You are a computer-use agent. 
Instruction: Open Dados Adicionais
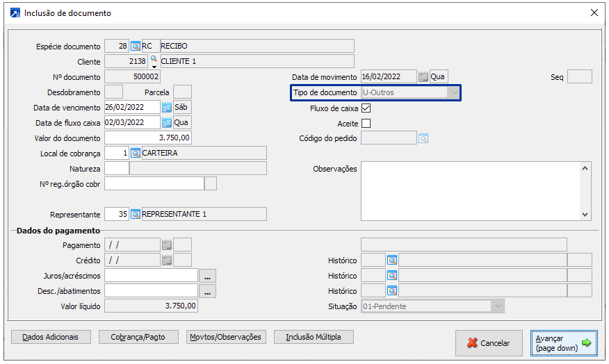tap(51, 337)
